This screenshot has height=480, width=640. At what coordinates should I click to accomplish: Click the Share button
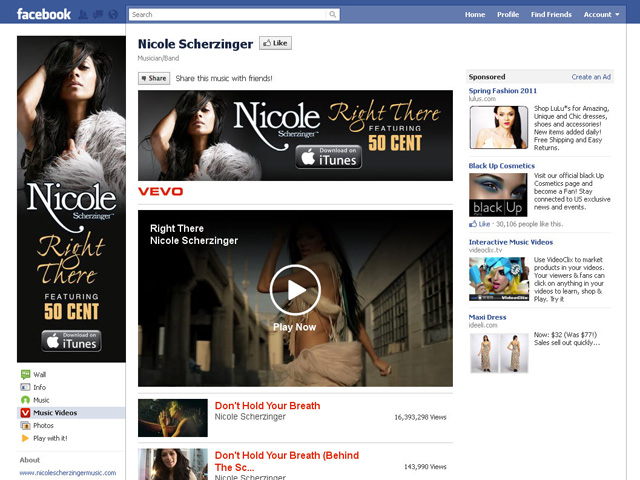(154, 78)
